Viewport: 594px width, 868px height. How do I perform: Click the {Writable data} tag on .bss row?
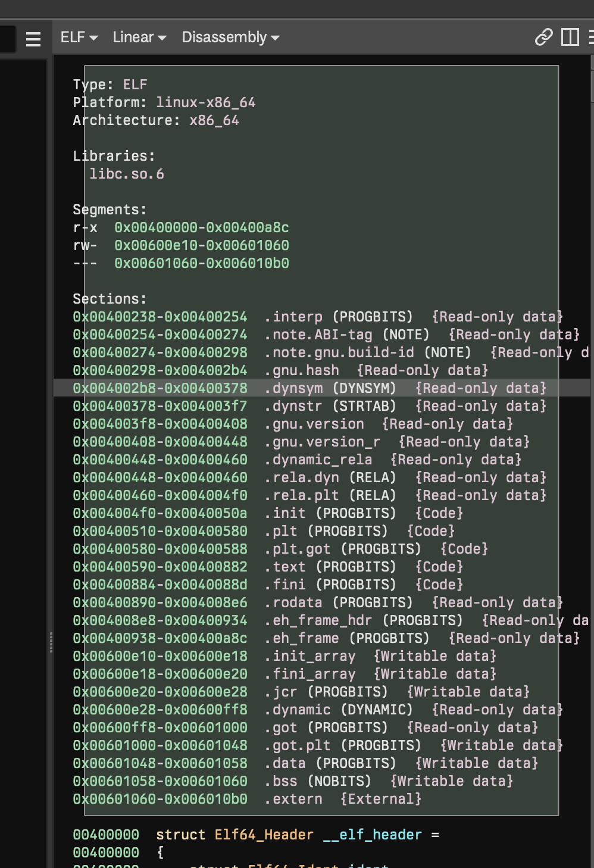coord(452,781)
